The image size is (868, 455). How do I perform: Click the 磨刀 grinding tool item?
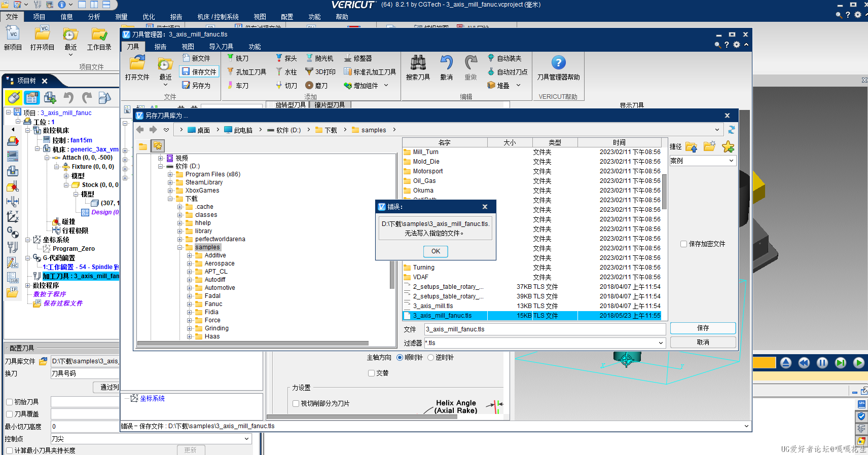click(x=316, y=86)
